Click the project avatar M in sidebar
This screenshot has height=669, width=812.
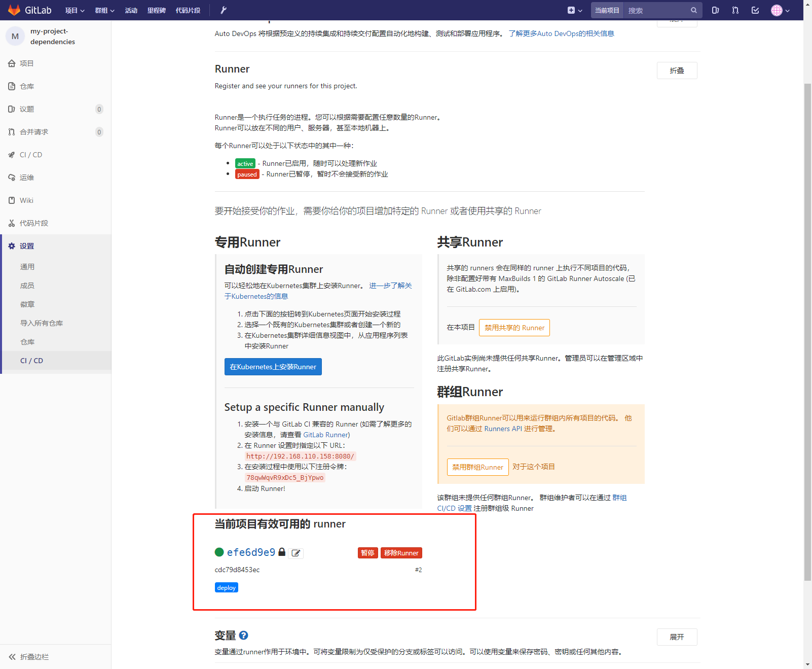[15, 36]
